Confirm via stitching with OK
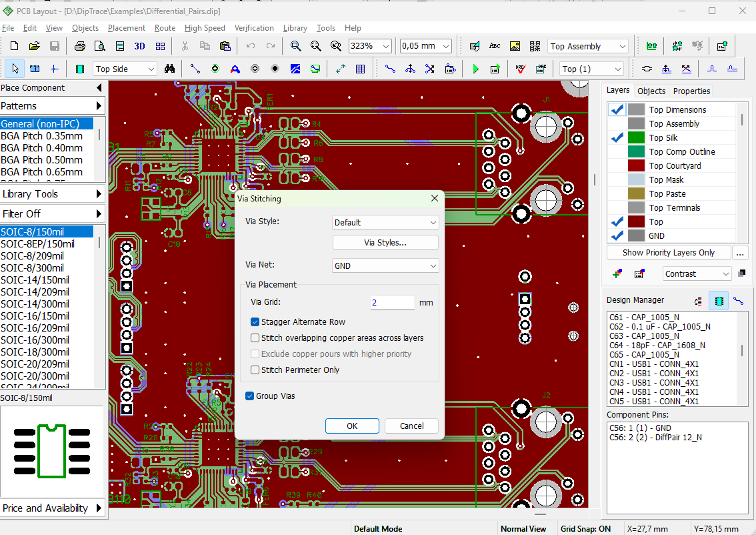The width and height of the screenshot is (756, 535). (352, 426)
